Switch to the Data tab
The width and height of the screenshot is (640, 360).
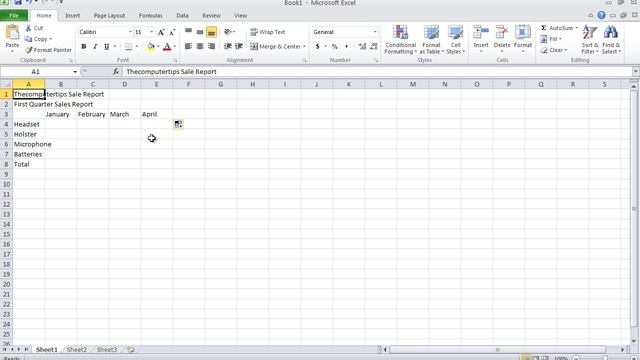pyautogui.click(x=182, y=16)
